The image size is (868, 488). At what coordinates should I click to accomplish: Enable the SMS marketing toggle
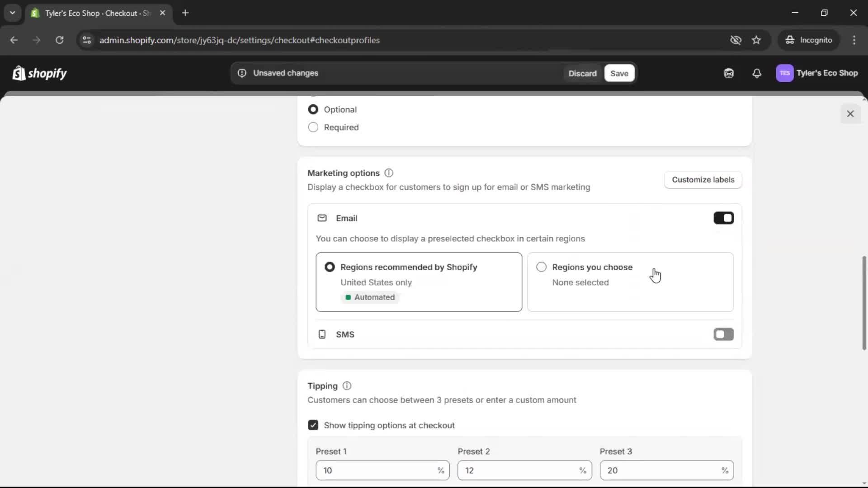coord(723,334)
